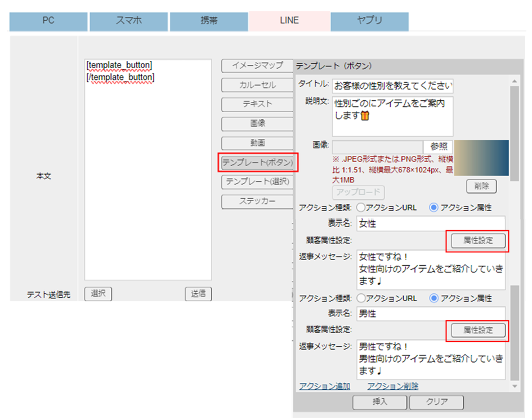The width and height of the screenshot is (532, 420).
Task: Click the アクション削除 link
Action: (392, 386)
